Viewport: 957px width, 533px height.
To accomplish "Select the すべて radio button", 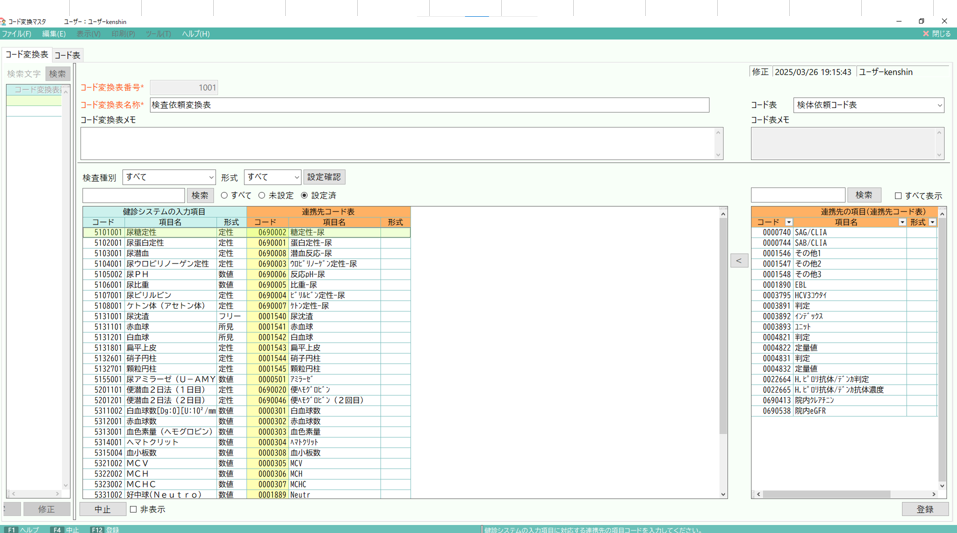I will 224,196.
